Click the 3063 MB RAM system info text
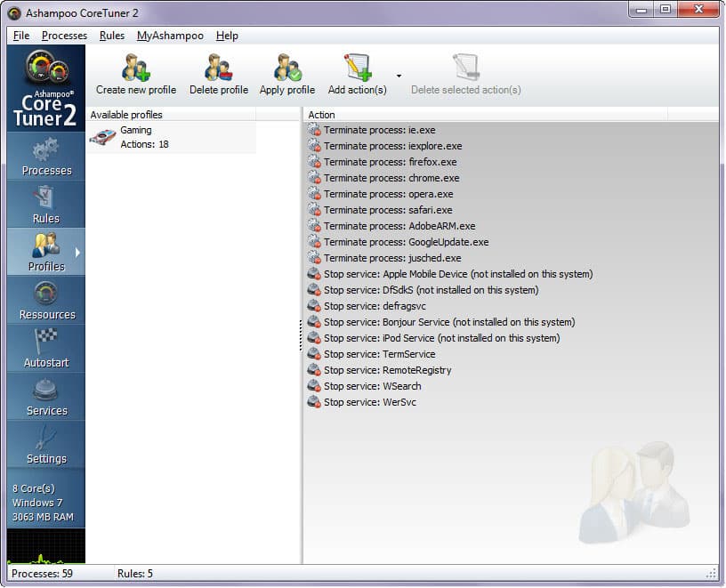Image resolution: width=726 pixels, height=588 pixels. point(43,517)
